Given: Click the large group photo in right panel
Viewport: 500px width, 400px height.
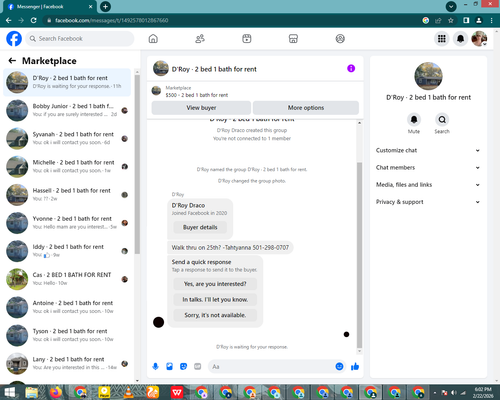Looking at the screenshot, I should pos(428,76).
